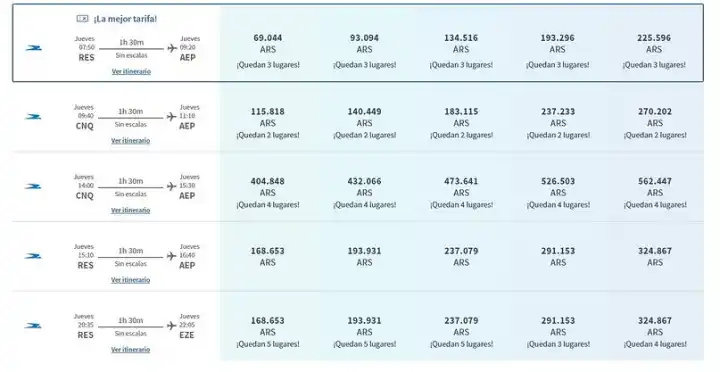Click airplane icon on flight arriving EZE

pos(172,326)
